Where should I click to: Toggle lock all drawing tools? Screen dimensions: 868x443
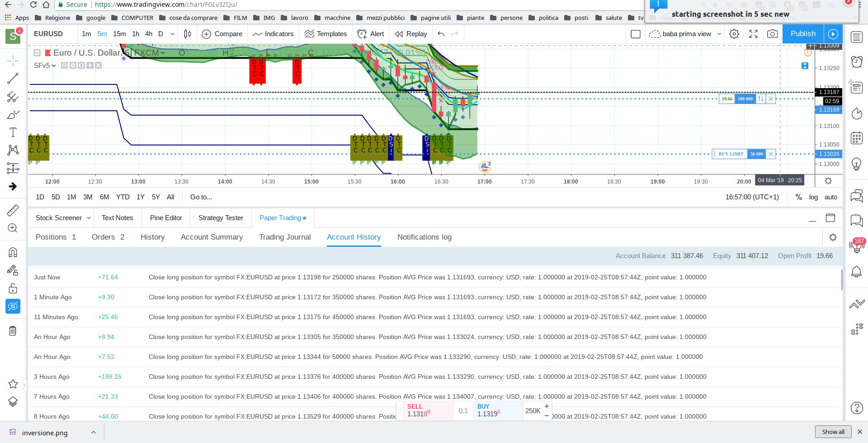pos(13,288)
